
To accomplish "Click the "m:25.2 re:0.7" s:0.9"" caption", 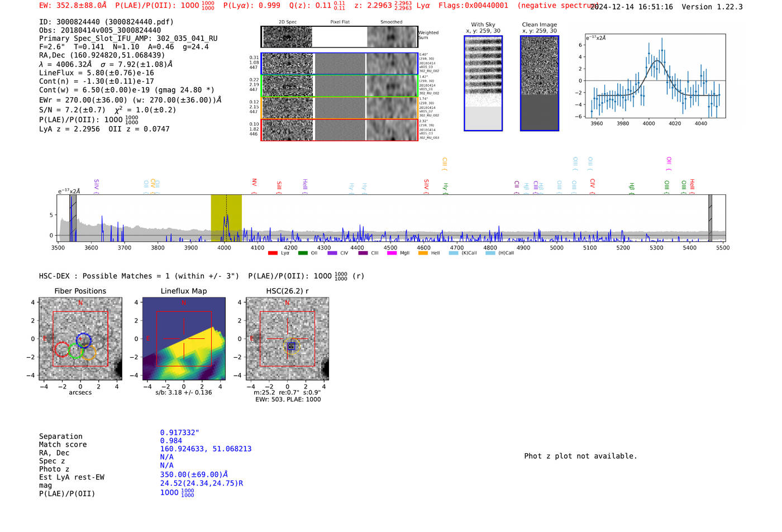I will click(x=288, y=392).
